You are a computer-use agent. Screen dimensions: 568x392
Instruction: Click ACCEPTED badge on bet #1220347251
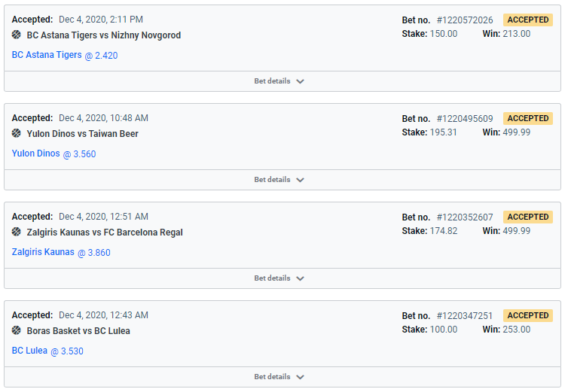[x=527, y=315]
